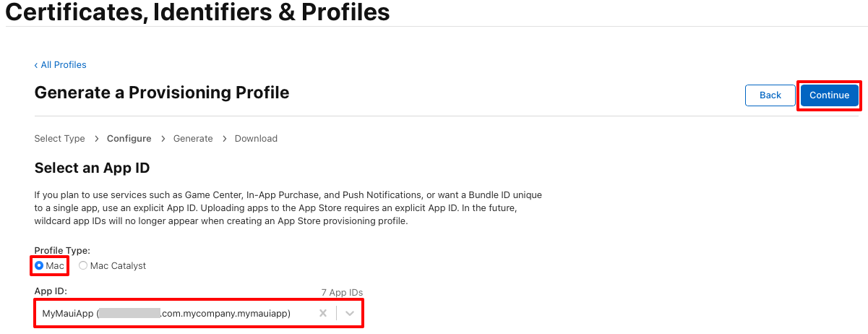Expand the App ID dropdown chevron
Image resolution: width=868 pixels, height=334 pixels.
[x=350, y=313]
